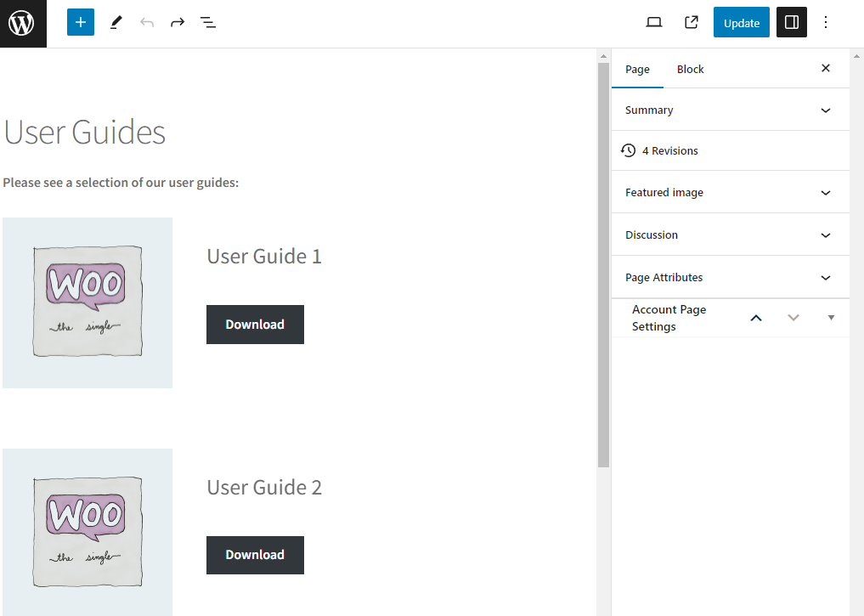The image size is (864, 616).
Task: Open the block inserter plus button
Action: click(81, 23)
